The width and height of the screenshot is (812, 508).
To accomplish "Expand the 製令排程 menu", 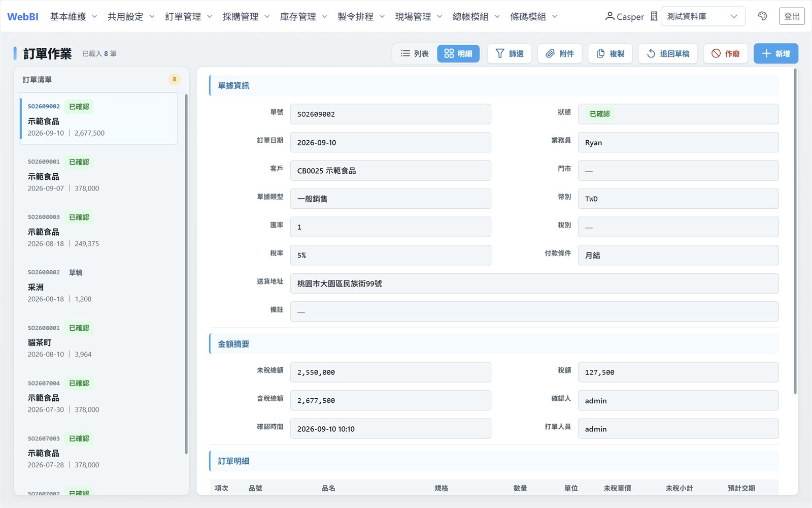I will coord(361,17).
